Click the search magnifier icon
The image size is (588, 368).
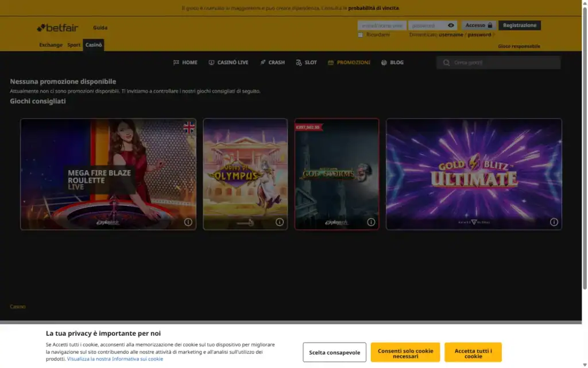(x=446, y=63)
